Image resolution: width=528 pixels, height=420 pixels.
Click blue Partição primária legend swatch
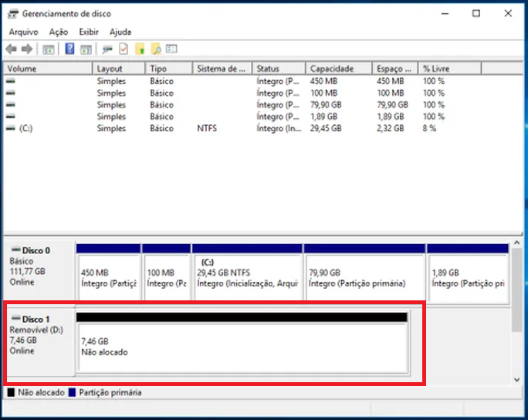coord(72,393)
